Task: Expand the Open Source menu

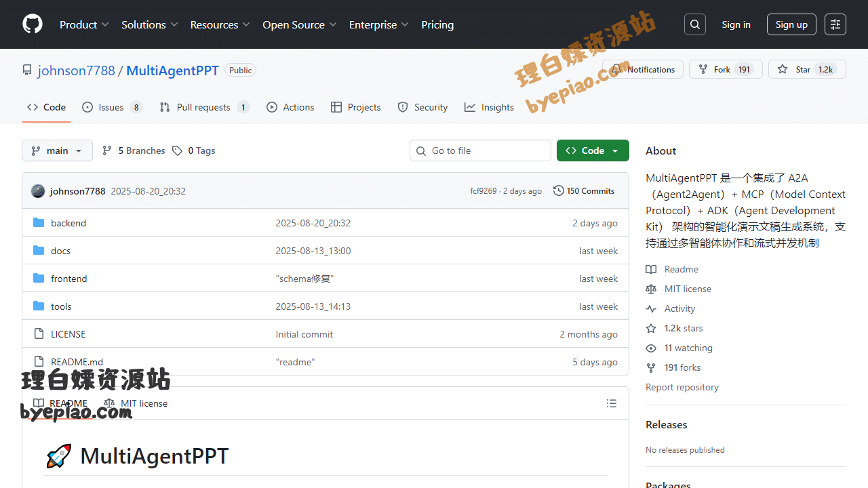Action: pyautogui.click(x=300, y=24)
